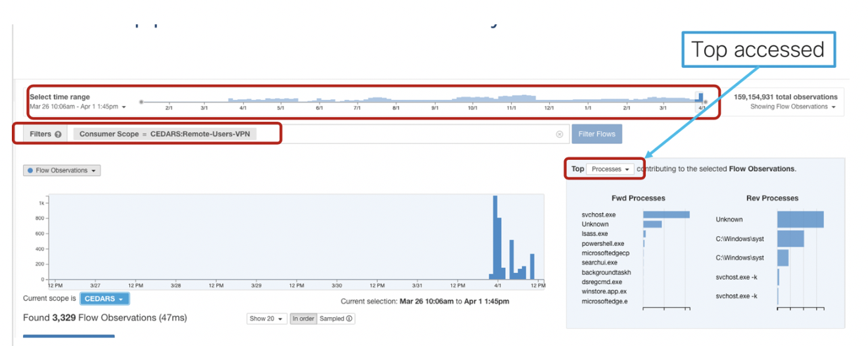Image resolution: width=868 pixels, height=346 pixels.
Task: Click in the Filters input field
Action: [x=408, y=134]
